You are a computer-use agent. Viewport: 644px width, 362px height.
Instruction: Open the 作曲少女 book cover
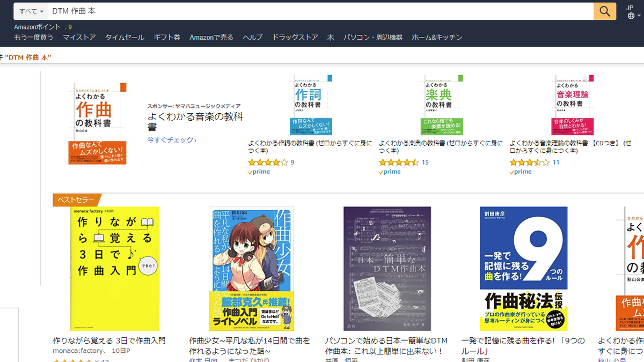[x=251, y=269]
